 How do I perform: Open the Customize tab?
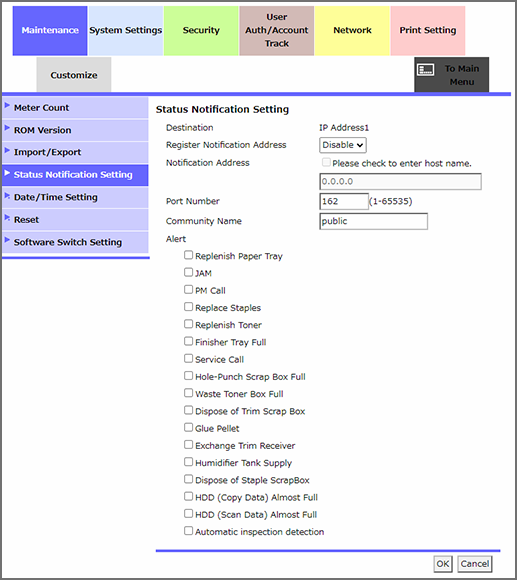coord(74,75)
